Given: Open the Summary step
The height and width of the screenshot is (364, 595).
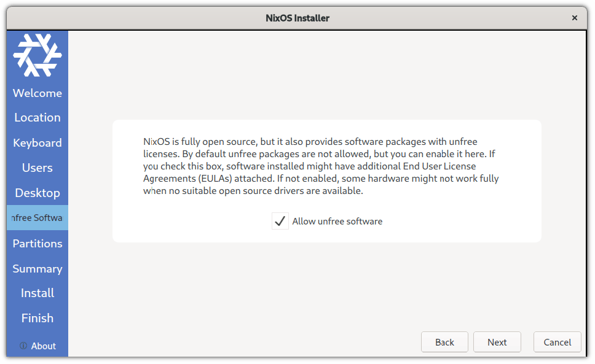Looking at the screenshot, I should coord(37,268).
